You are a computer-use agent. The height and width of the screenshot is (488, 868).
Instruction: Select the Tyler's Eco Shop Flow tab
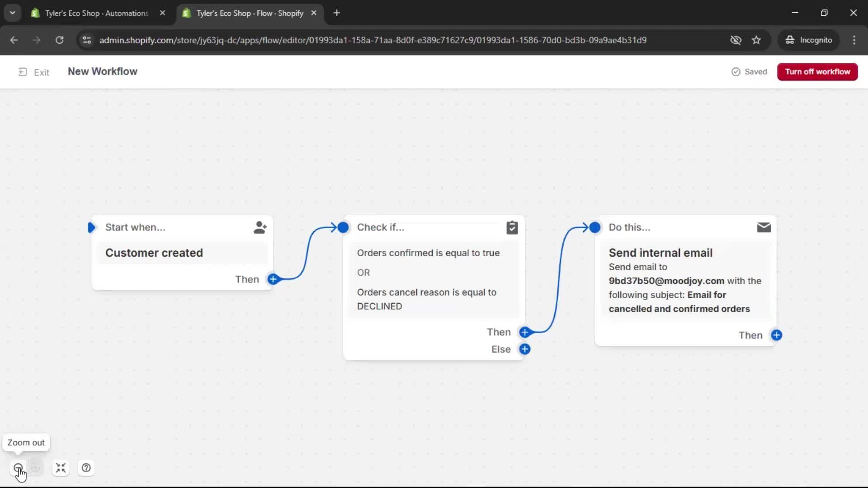[246, 13]
